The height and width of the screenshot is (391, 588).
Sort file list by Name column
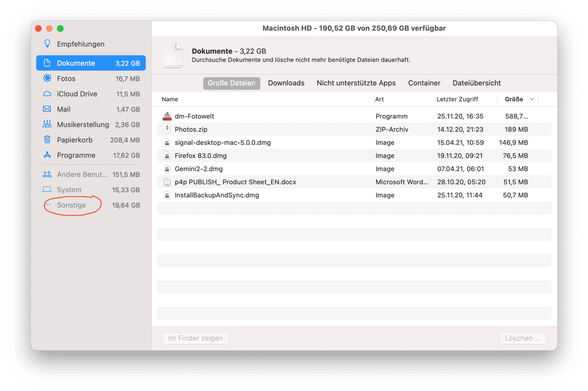(x=170, y=100)
